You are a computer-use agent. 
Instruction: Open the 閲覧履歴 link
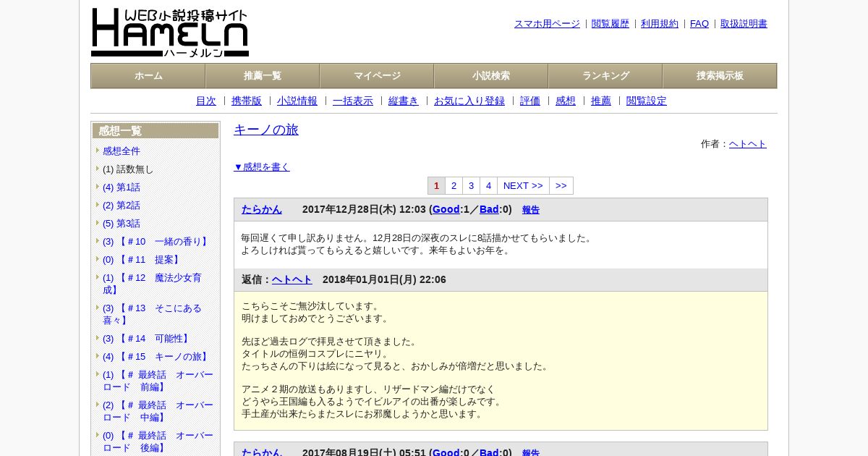click(610, 23)
